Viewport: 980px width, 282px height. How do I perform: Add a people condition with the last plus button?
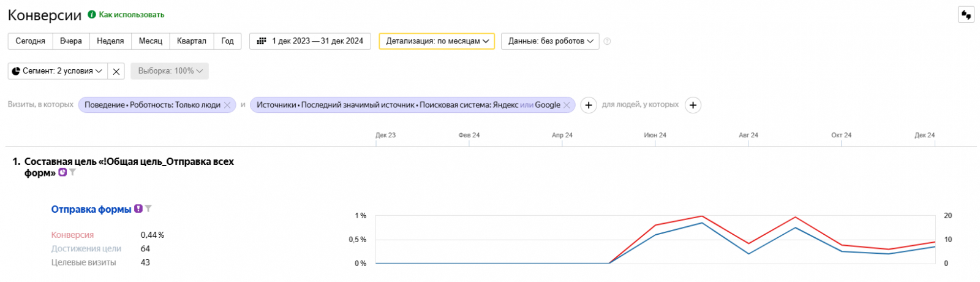(692, 105)
